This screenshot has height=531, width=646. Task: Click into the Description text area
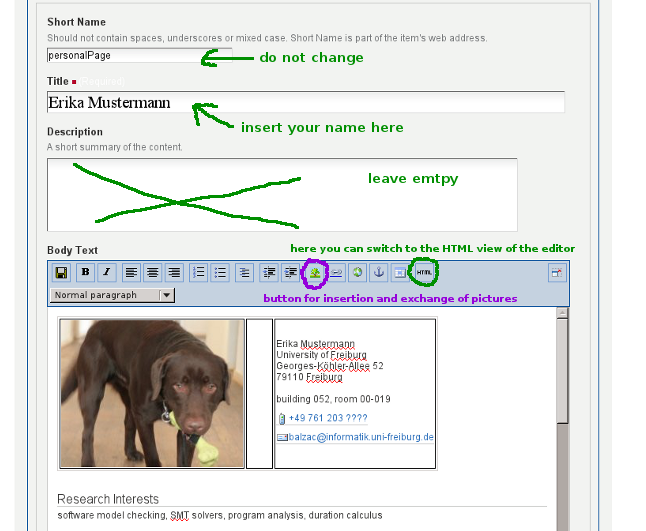282,194
